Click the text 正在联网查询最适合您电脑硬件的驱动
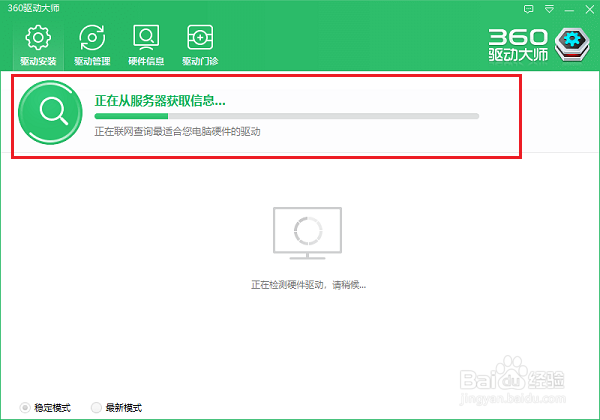 coord(177,132)
